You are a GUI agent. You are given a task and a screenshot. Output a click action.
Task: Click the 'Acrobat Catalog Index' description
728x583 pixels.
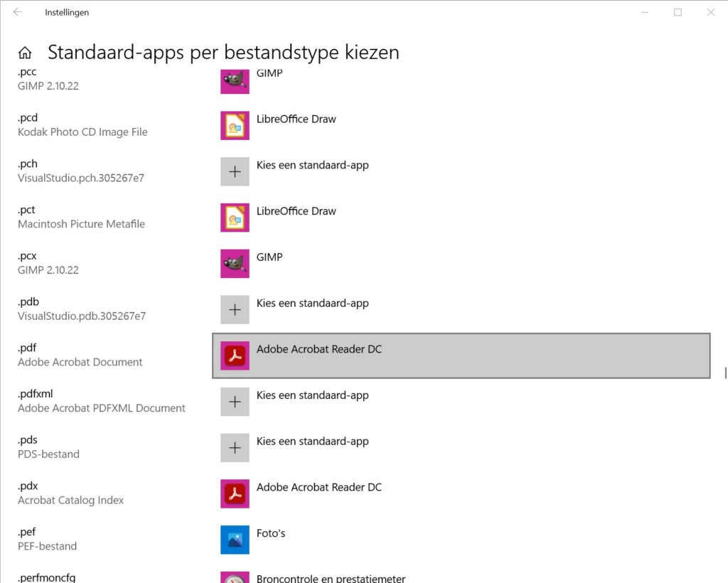pos(70,501)
